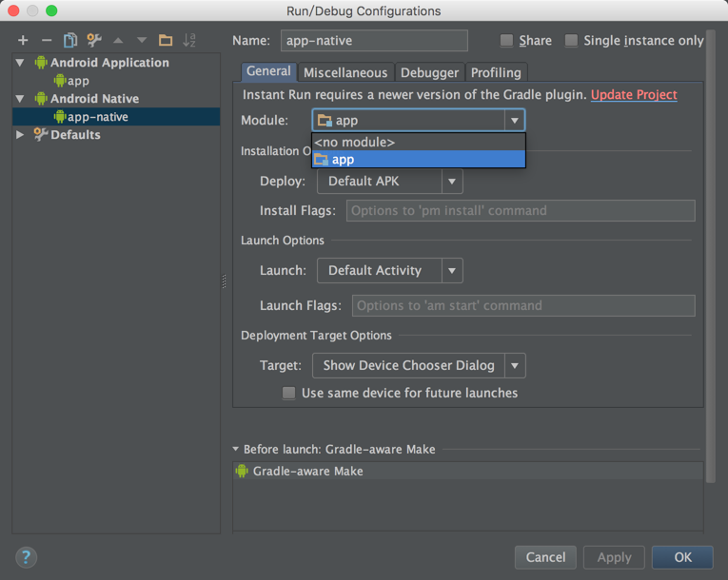The width and height of the screenshot is (728, 580).
Task: Open the Target device dropdown
Action: [515, 366]
